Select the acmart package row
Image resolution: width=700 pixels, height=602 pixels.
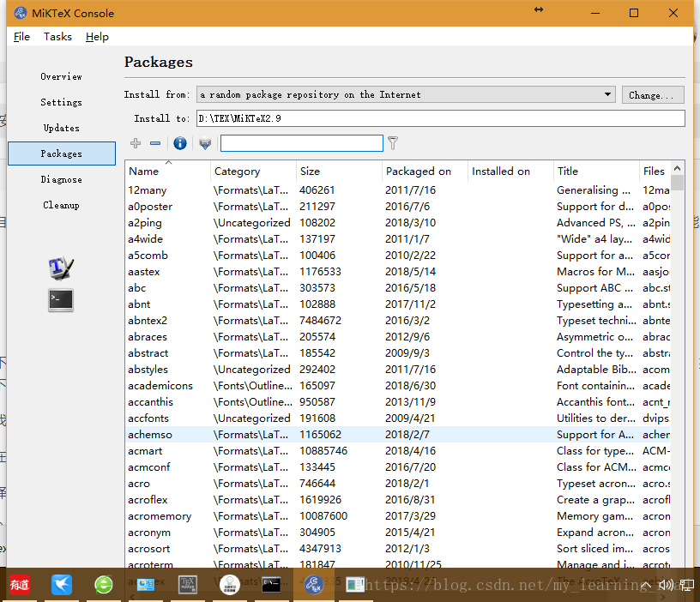(x=398, y=451)
